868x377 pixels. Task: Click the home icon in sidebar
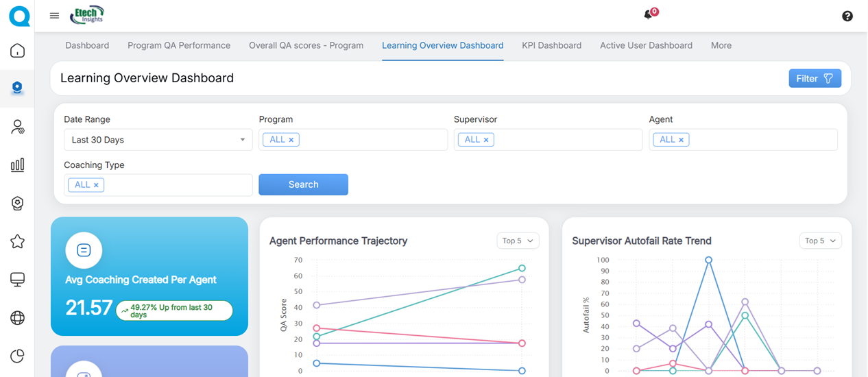(18, 51)
